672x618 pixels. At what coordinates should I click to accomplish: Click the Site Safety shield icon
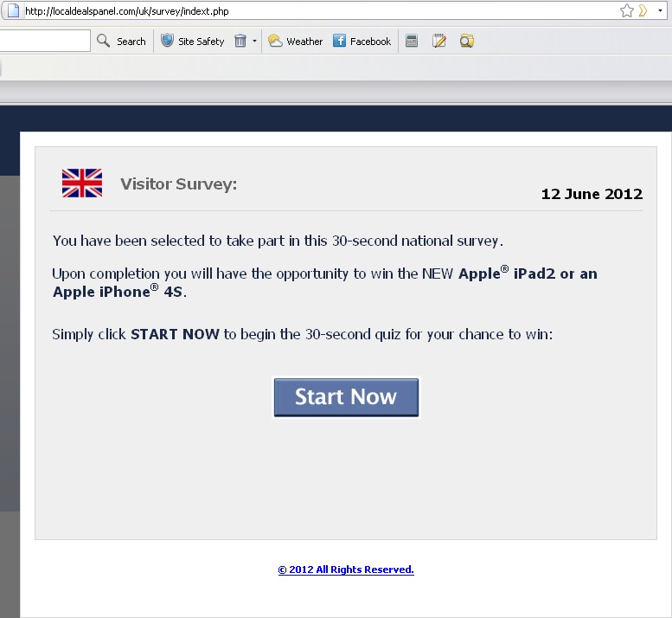point(167,41)
